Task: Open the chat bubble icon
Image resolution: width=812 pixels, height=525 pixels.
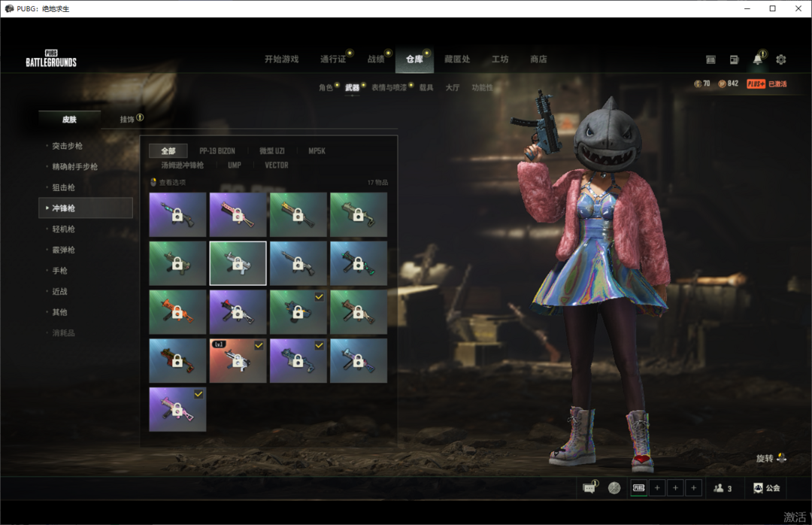Action: [589, 487]
